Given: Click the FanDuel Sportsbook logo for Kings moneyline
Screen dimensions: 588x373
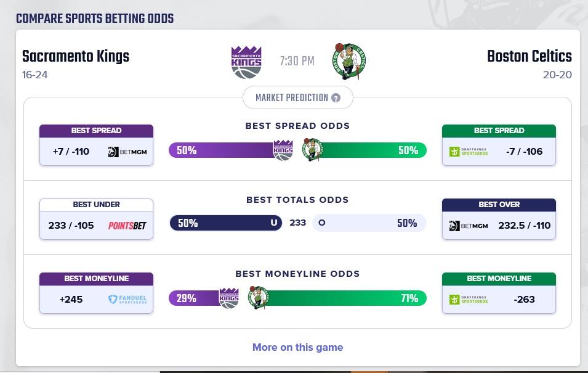Looking at the screenshot, I should pos(127,300).
